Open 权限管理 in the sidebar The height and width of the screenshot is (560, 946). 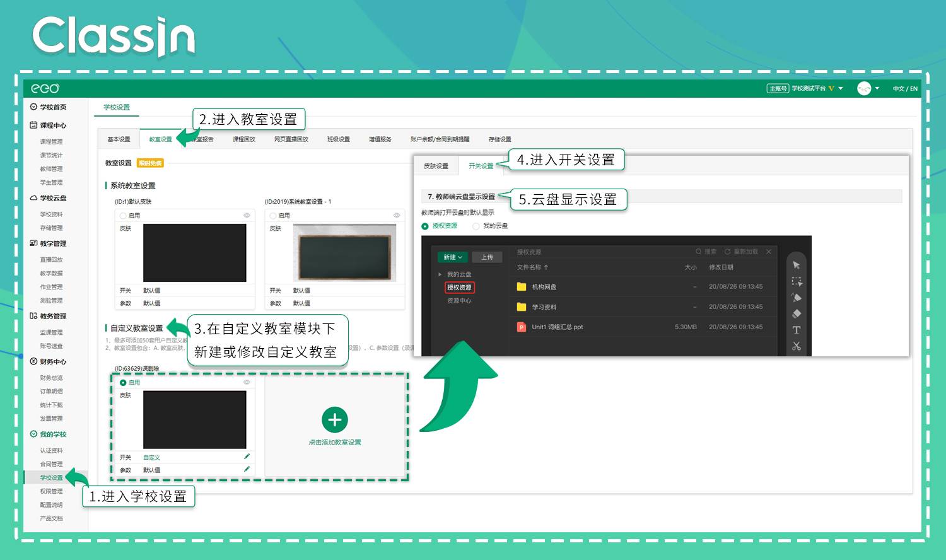pyautogui.click(x=51, y=491)
